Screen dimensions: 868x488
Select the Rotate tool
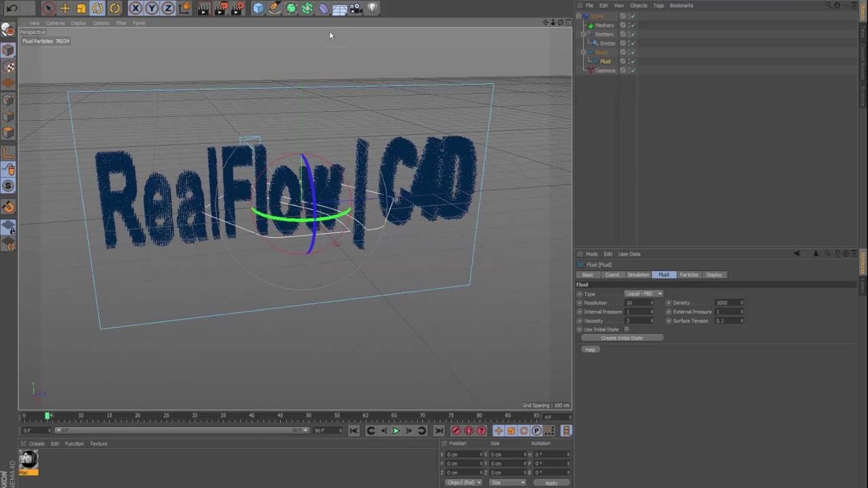click(x=98, y=8)
